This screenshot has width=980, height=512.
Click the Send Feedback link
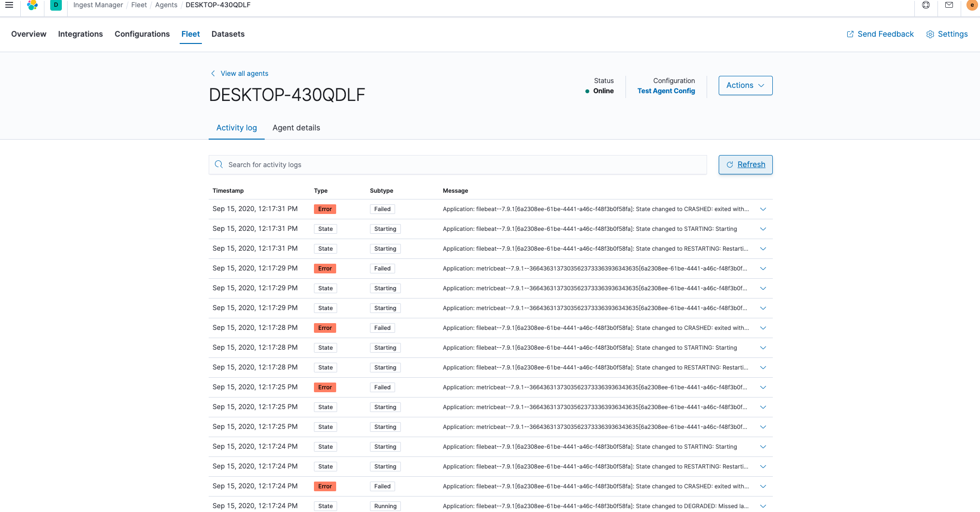pyautogui.click(x=885, y=34)
